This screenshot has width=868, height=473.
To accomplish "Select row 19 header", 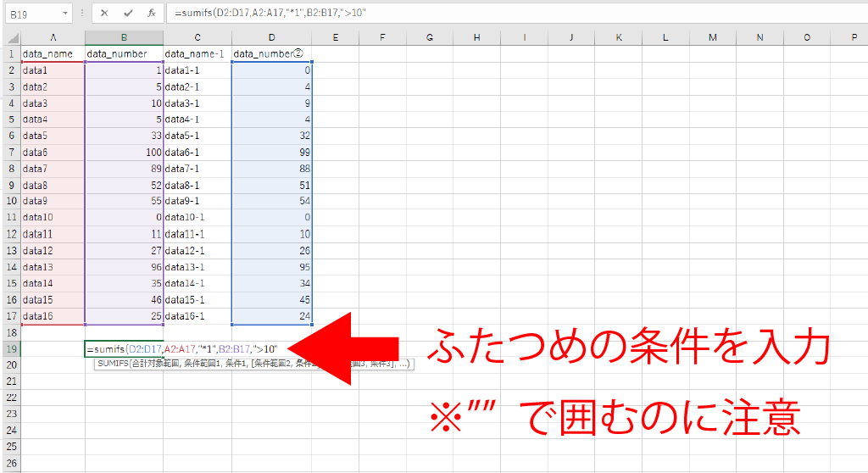I will point(10,348).
